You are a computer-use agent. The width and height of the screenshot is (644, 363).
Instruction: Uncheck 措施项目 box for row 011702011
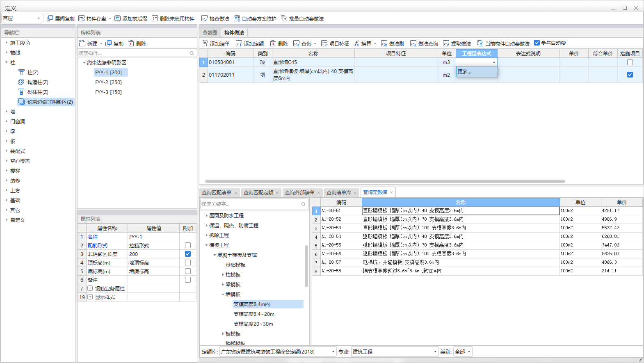[x=630, y=75]
